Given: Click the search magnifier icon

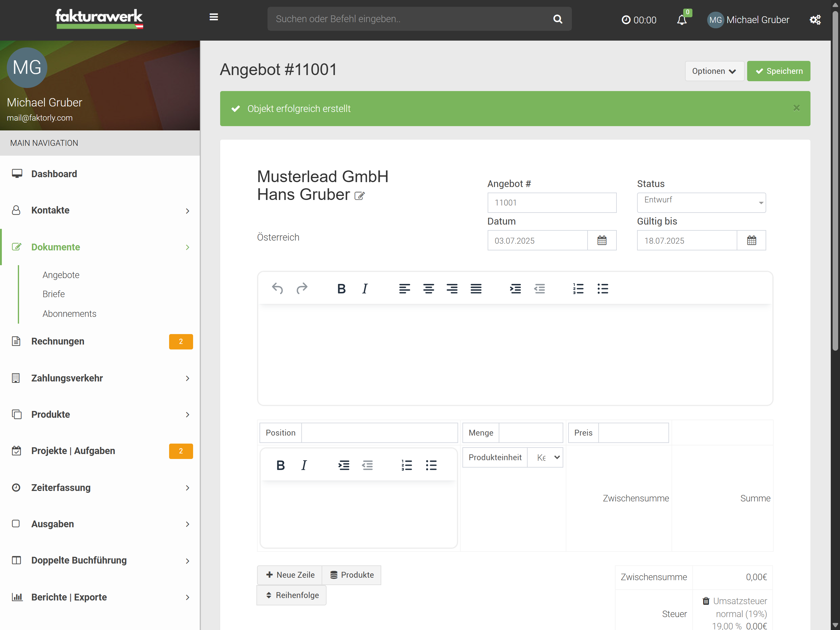Looking at the screenshot, I should click(557, 19).
